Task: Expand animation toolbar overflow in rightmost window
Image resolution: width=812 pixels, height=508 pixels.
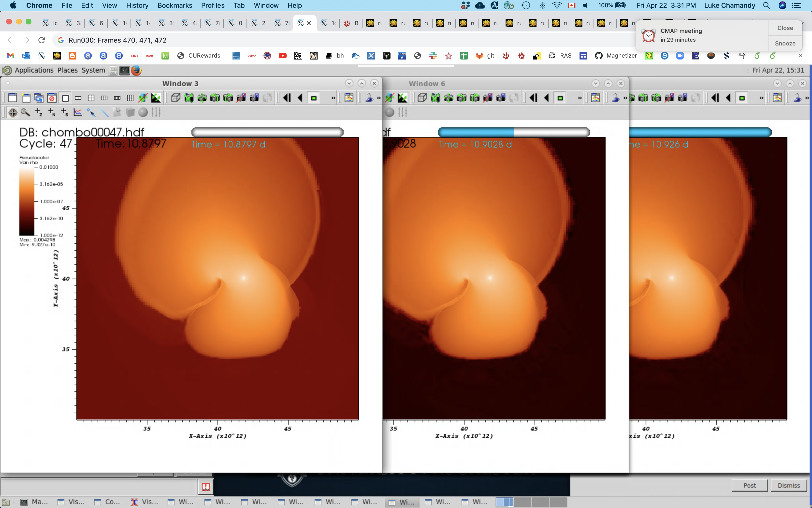Action: pyautogui.click(x=762, y=98)
